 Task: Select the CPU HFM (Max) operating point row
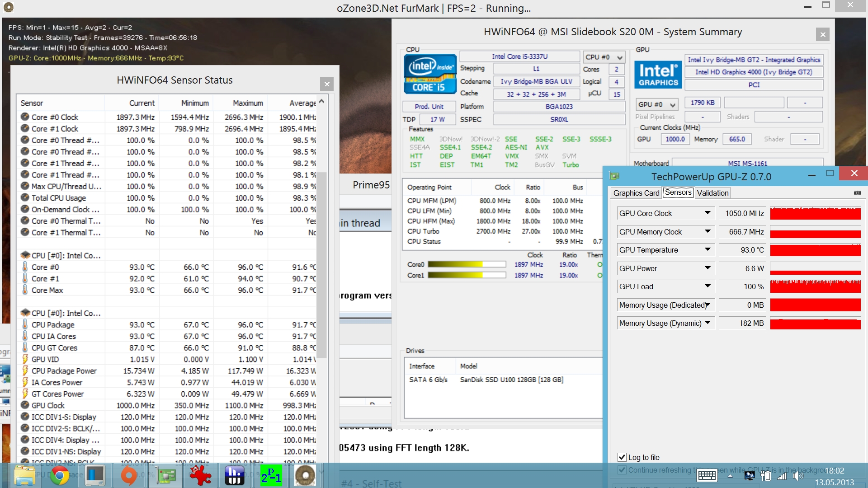pos(503,221)
